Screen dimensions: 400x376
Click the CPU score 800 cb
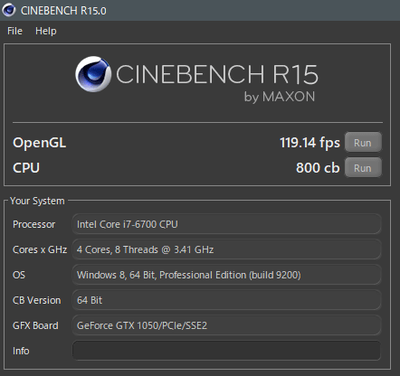coord(318,168)
